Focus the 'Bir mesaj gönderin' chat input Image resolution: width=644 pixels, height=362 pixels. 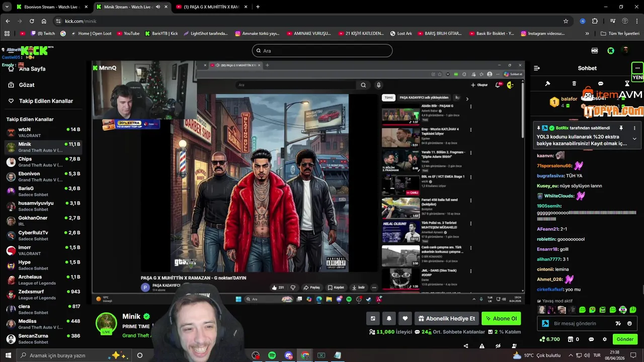coord(575,323)
